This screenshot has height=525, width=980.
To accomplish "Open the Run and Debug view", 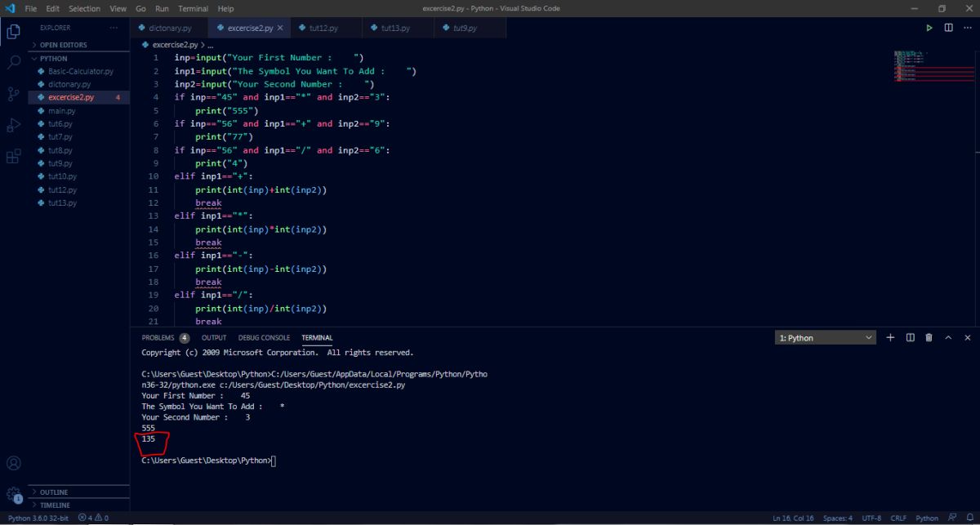I will click(x=13, y=125).
